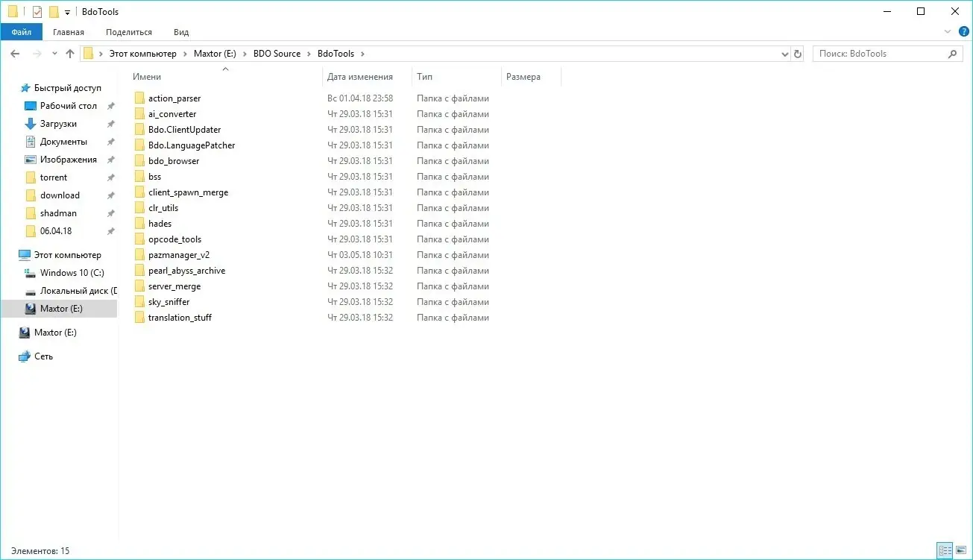Open Изображения in the sidebar
The height and width of the screenshot is (560, 973).
[68, 160]
